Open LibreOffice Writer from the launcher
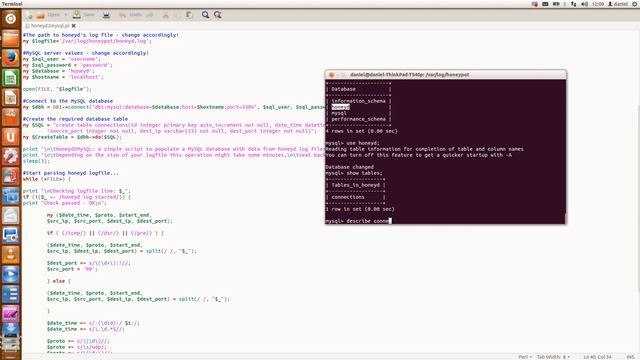 pos(11,98)
